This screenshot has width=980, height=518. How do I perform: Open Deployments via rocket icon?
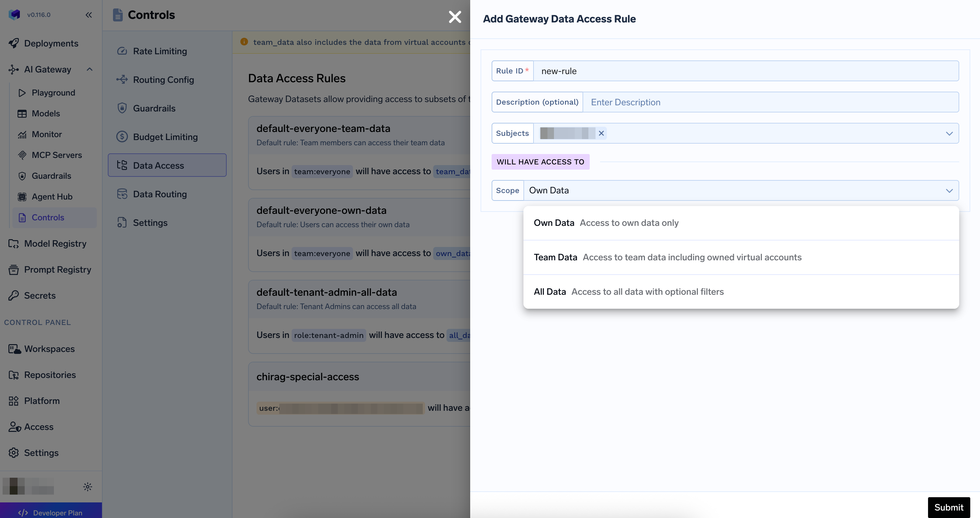pyautogui.click(x=14, y=44)
